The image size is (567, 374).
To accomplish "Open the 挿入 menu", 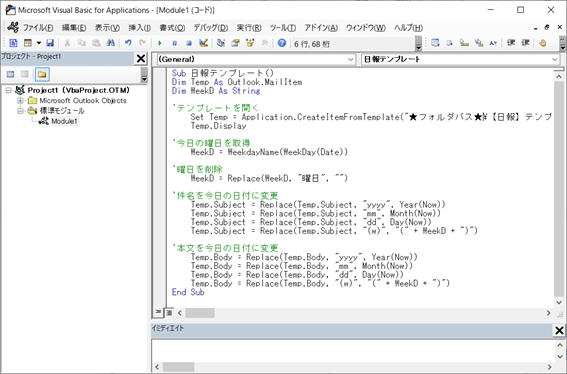I will coord(140,28).
